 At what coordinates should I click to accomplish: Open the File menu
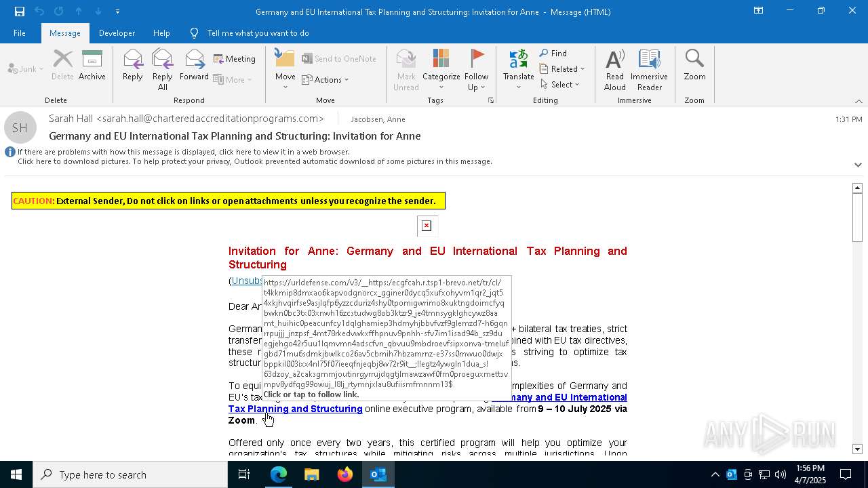point(20,33)
